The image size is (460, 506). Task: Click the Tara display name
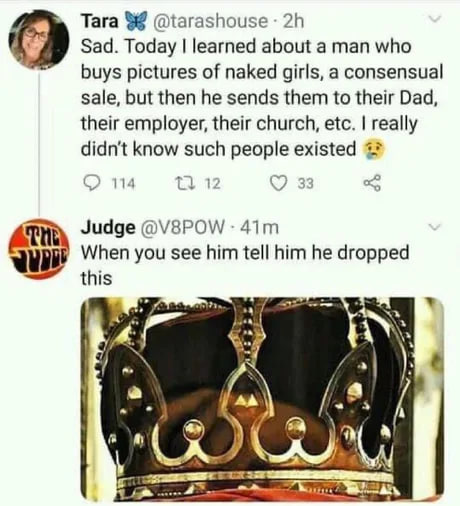[x=100, y=21]
